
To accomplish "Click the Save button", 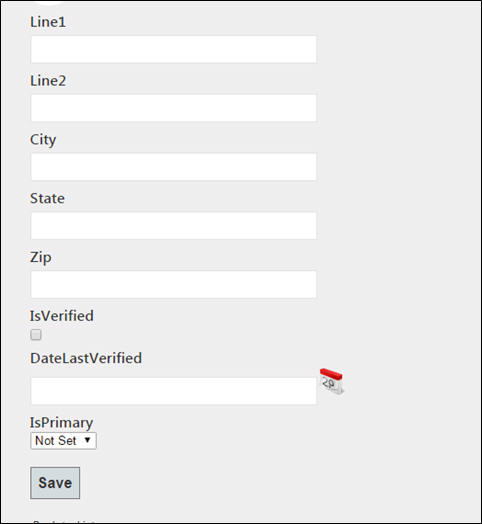I will pos(55,483).
